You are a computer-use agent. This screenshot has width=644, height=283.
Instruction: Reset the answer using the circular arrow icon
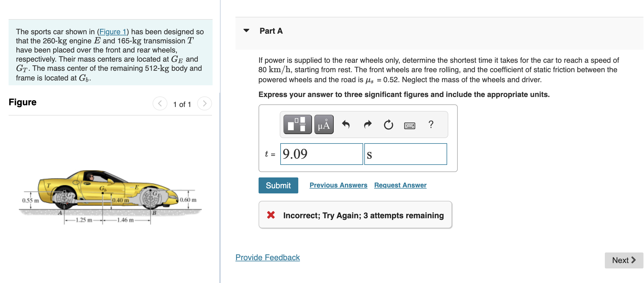point(389,124)
